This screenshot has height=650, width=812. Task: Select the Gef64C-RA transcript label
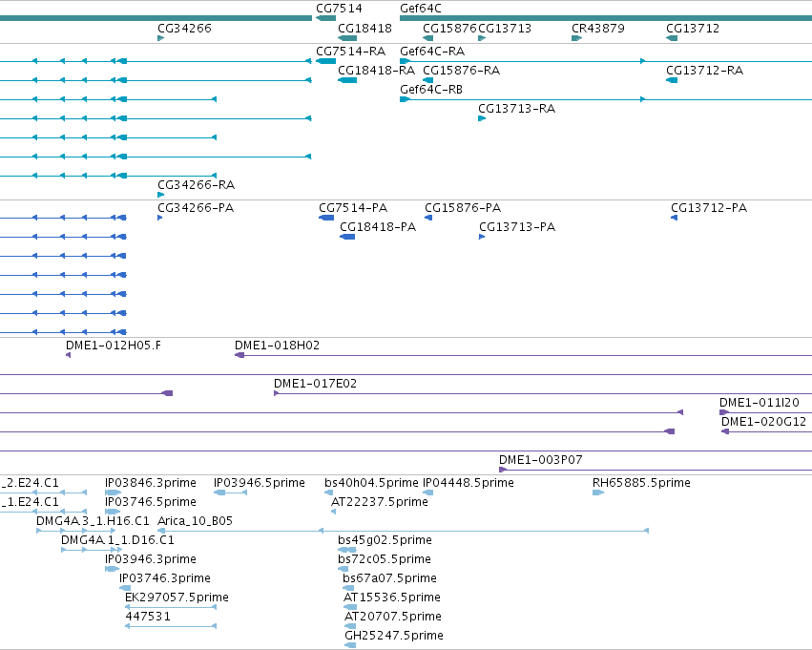pyautogui.click(x=432, y=52)
